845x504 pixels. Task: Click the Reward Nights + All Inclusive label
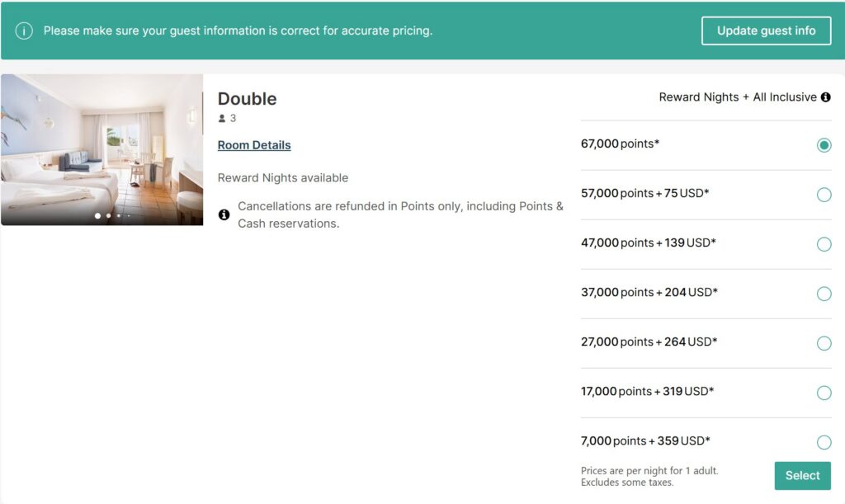coord(737,97)
